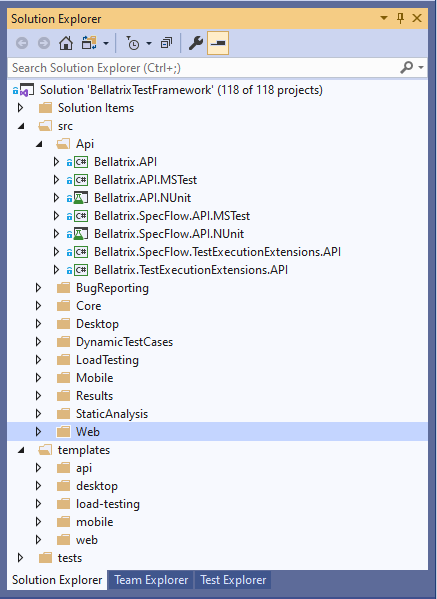Image resolution: width=437 pixels, height=599 pixels.
Task: Select the api folder under templates
Action: click(84, 468)
